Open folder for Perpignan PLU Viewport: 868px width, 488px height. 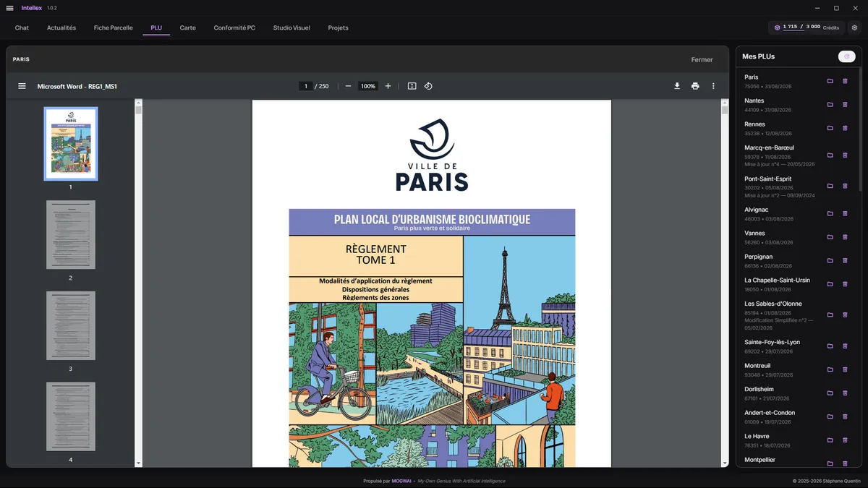pyautogui.click(x=830, y=260)
